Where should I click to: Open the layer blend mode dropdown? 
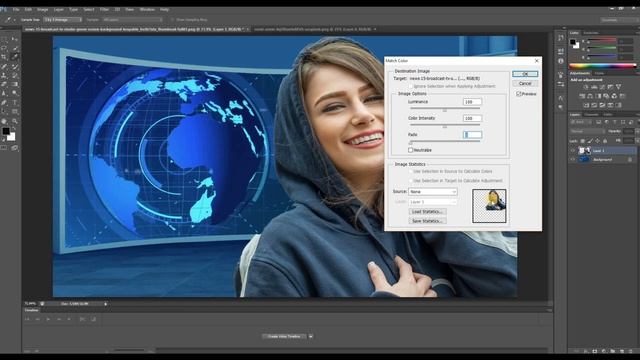point(587,131)
